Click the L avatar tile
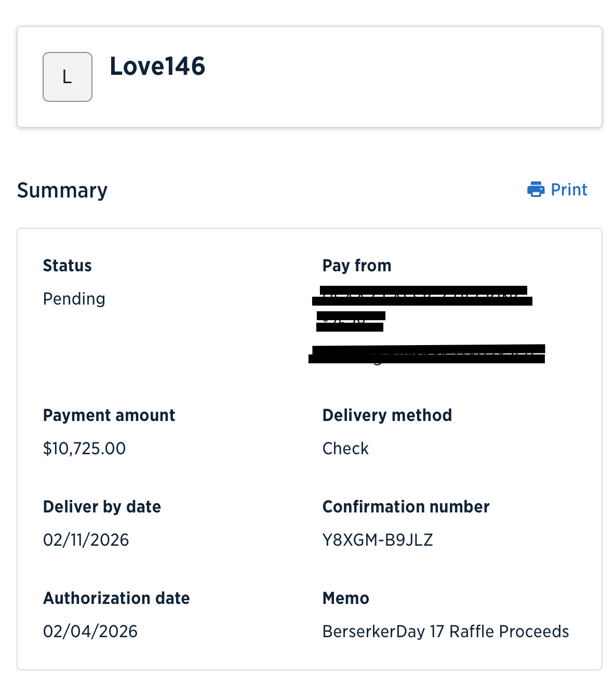This screenshot has width=616, height=685. [x=68, y=77]
